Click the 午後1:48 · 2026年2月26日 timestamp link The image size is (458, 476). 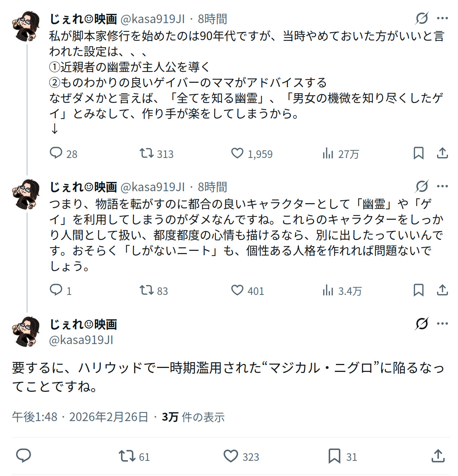coord(80,417)
